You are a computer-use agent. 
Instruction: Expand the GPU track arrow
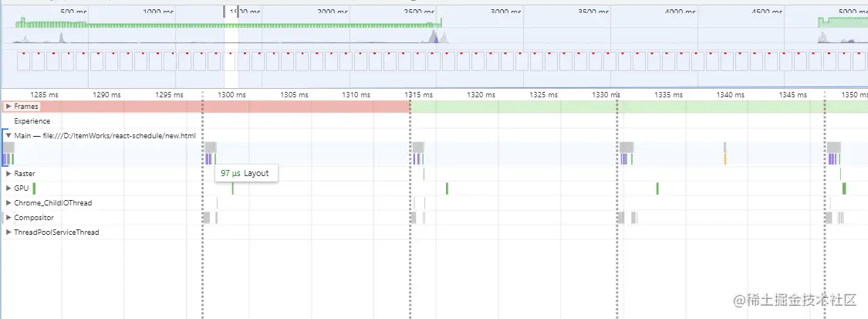point(8,188)
